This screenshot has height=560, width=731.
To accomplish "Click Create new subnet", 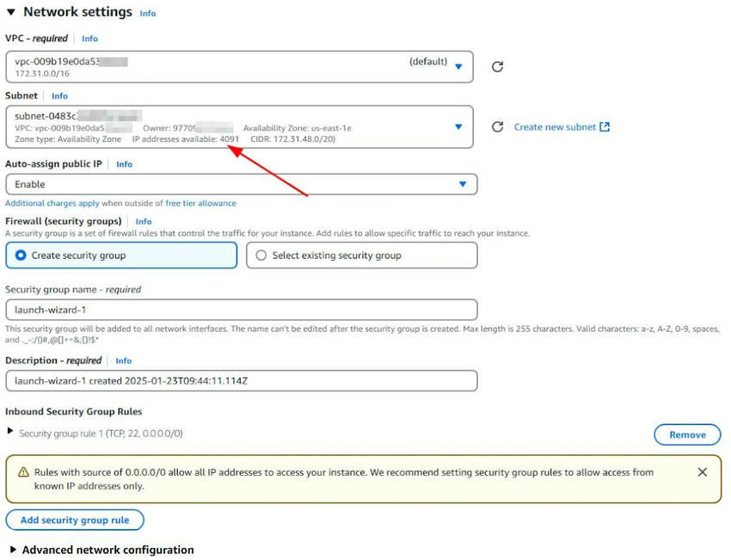I will click(557, 126).
